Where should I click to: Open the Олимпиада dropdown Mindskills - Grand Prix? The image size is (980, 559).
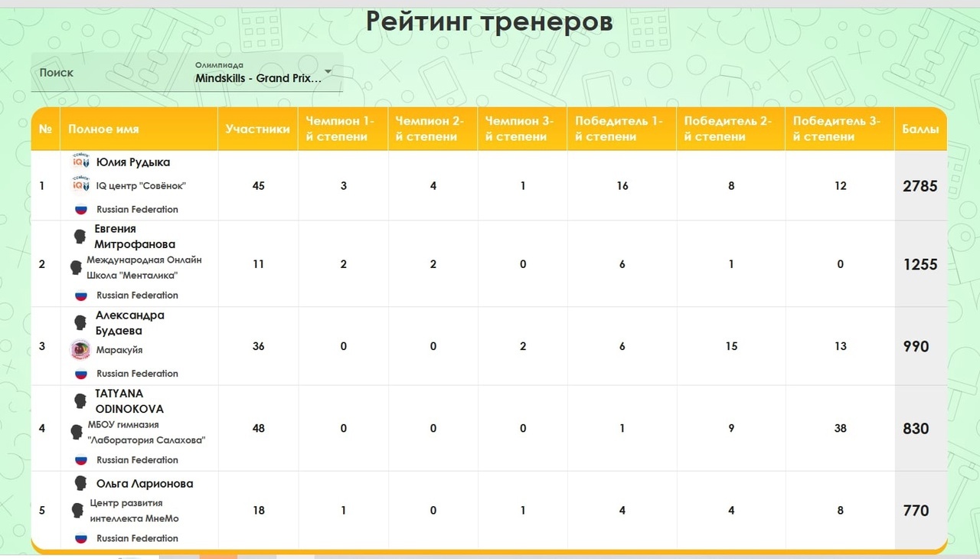263,73
